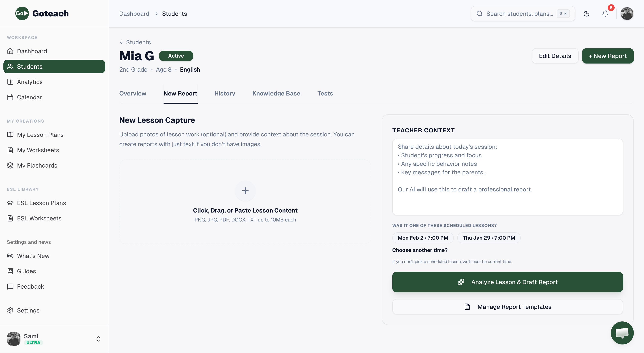
Task: Open Choose another time options
Action: click(x=420, y=250)
